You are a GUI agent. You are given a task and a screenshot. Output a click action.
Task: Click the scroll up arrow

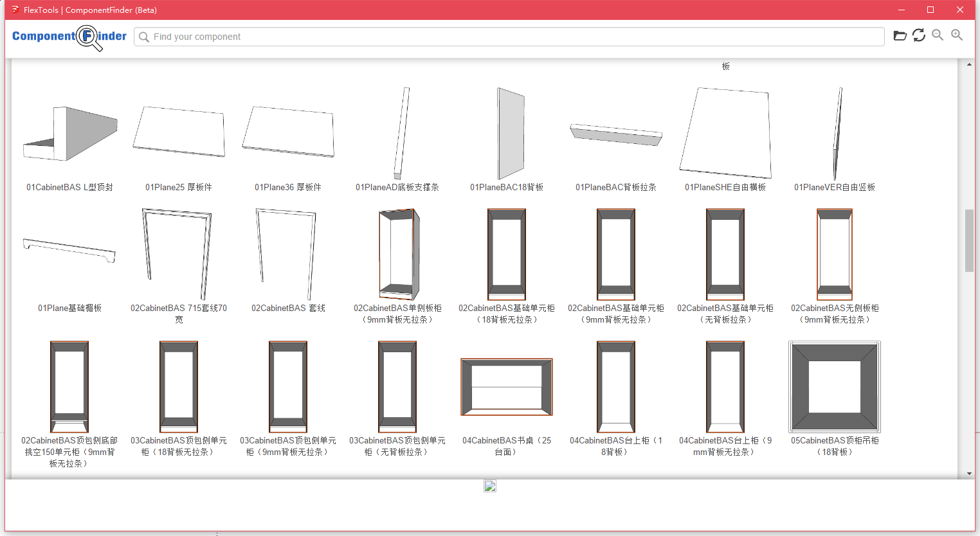tap(969, 64)
